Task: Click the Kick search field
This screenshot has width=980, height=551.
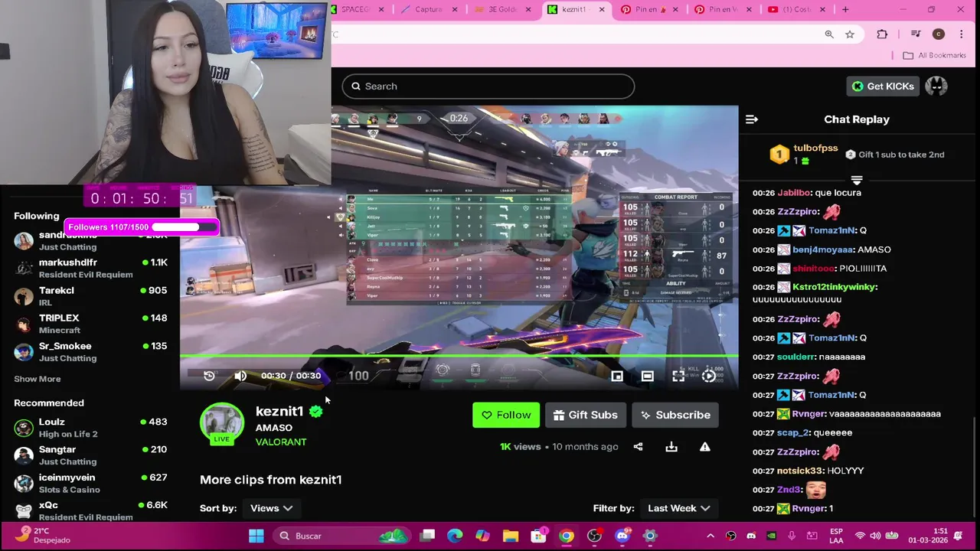Action: tap(488, 86)
